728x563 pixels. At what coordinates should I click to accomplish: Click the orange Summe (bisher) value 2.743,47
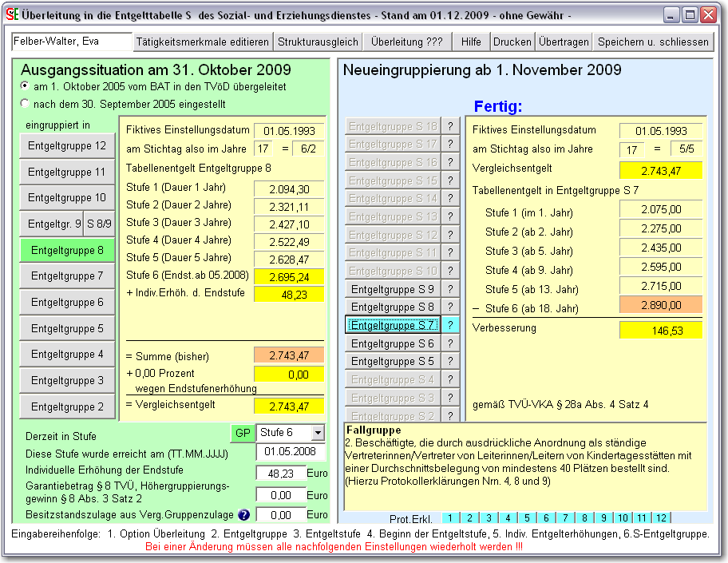(x=289, y=355)
